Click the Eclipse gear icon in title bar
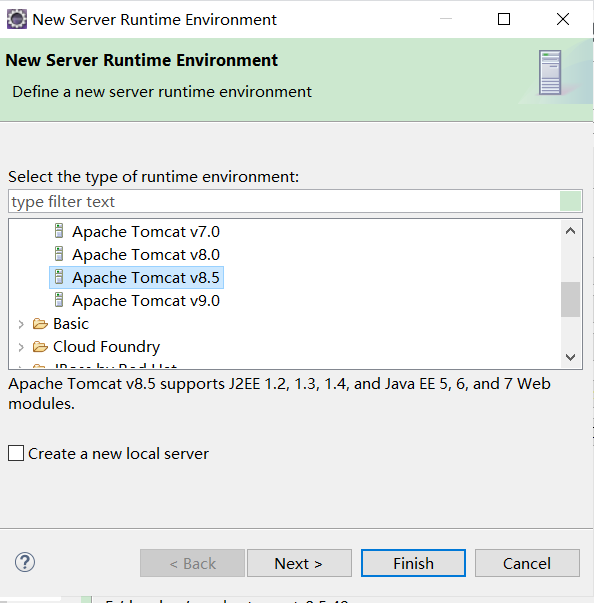The width and height of the screenshot is (594, 603). pos(17,19)
